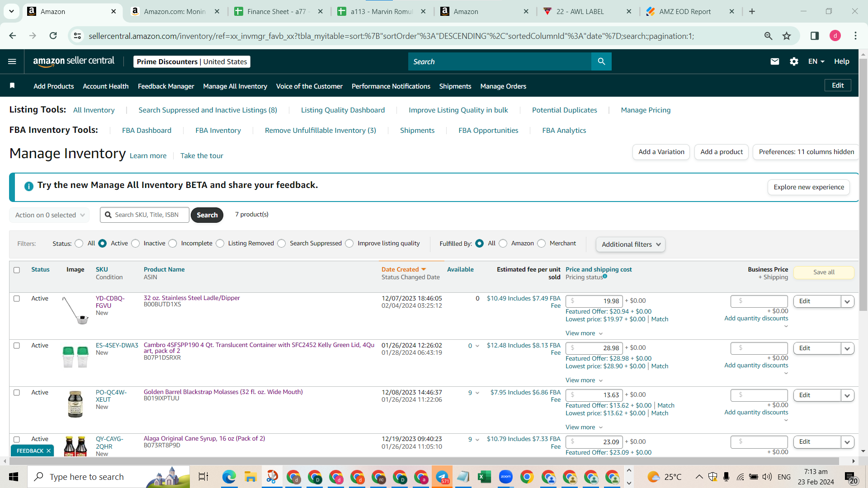This screenshot has width=868, height=488.
Task: Open Manage Orders in navigation bar
Action: coord(503,86)
